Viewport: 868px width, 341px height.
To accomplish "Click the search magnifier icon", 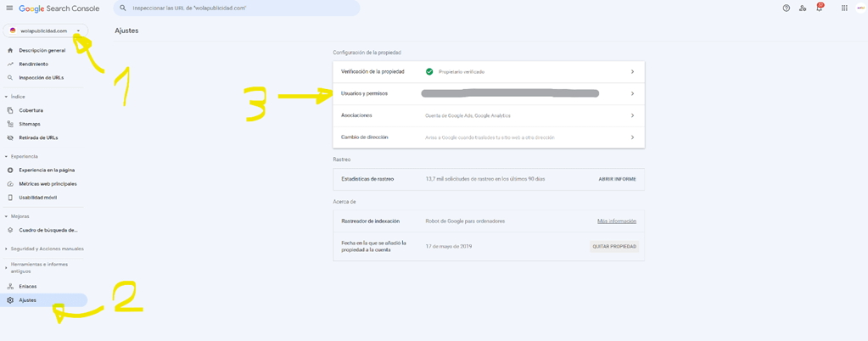I will click(123, 8).
